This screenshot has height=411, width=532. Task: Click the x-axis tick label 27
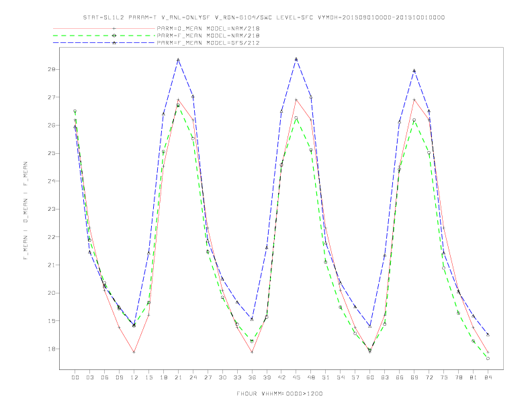(208, 377)
